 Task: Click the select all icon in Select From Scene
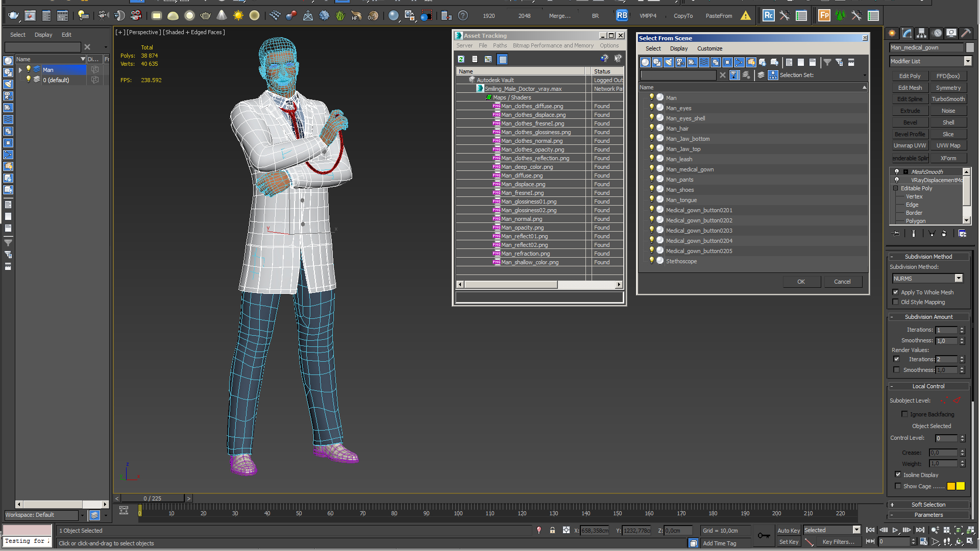789,62
